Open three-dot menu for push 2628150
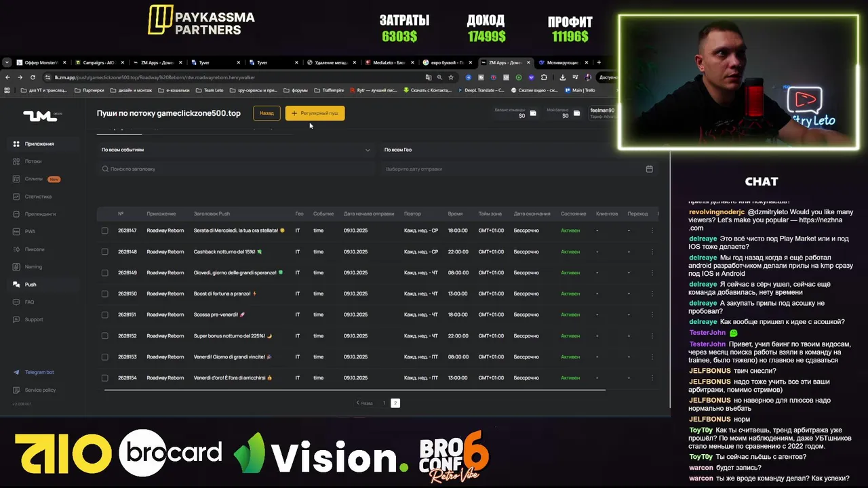This screenshot has width=868, height=488. tap(652, 293)
